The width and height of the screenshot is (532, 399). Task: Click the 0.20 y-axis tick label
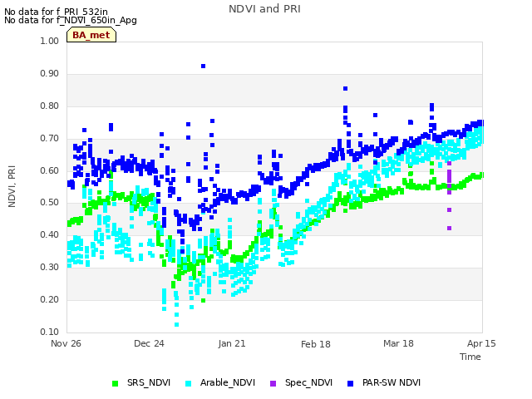(50, 299)
